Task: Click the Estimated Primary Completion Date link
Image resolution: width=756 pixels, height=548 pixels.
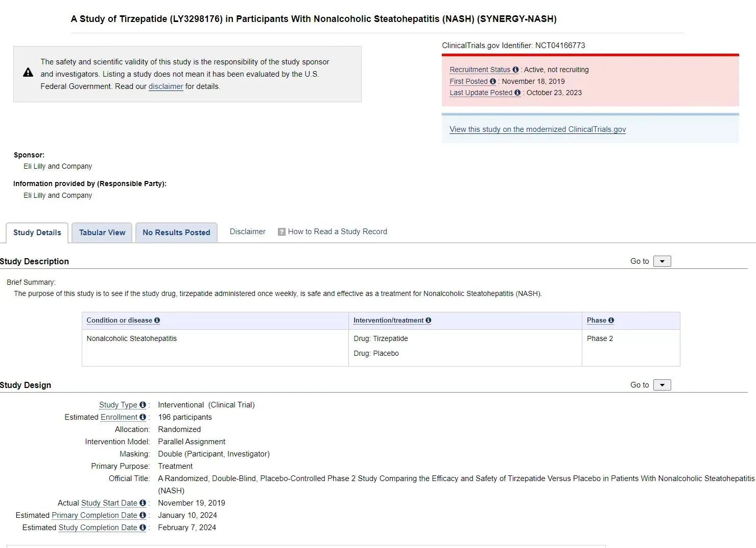Action: tap(94, 515)
